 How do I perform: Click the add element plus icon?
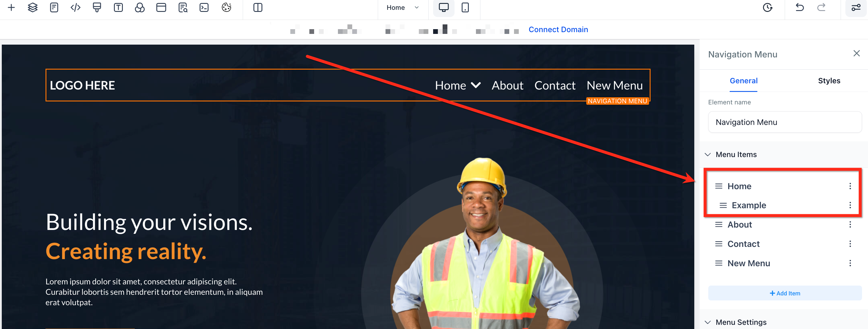point(11,7)
